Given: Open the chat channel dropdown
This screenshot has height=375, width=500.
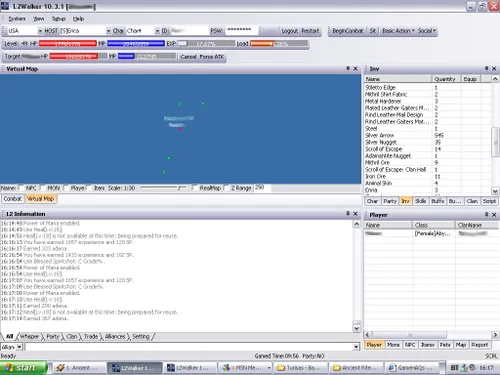Looking at the screenshot, I should [19, 347].
